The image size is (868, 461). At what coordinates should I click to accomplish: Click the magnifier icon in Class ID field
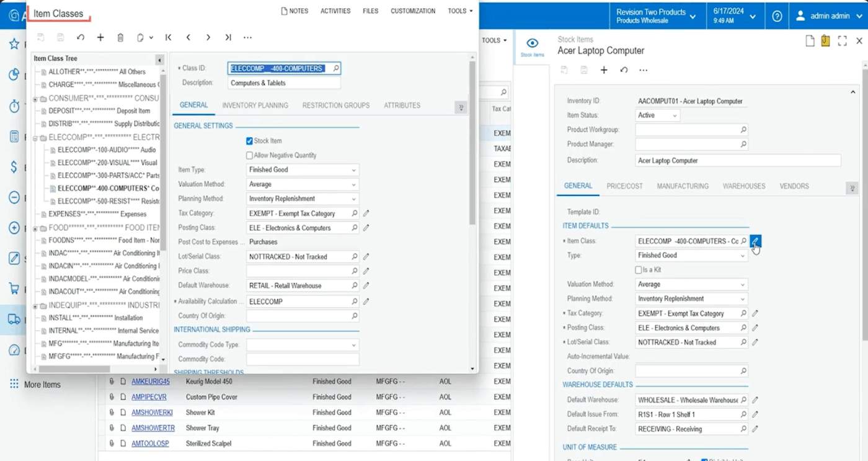tap(335, 68)
